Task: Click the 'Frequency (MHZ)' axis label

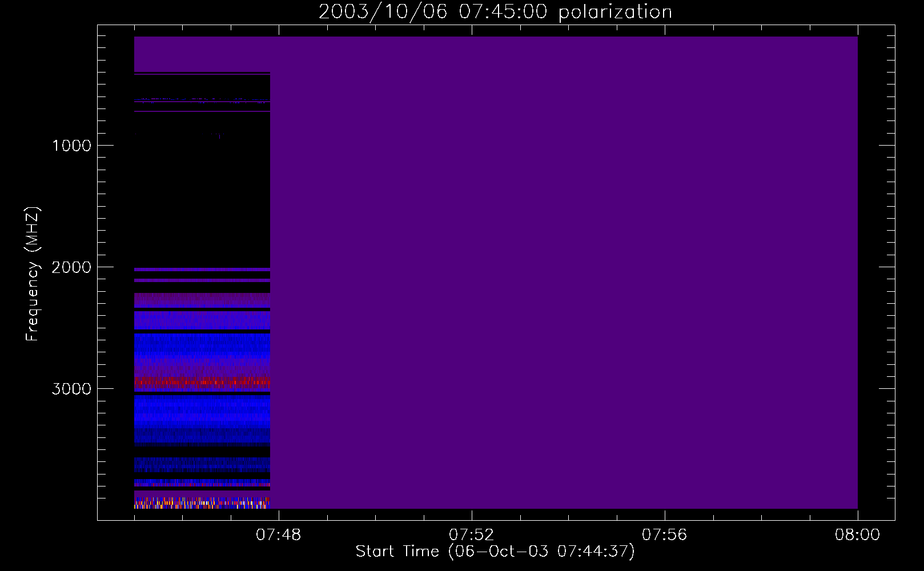Action: click(33, 275)
